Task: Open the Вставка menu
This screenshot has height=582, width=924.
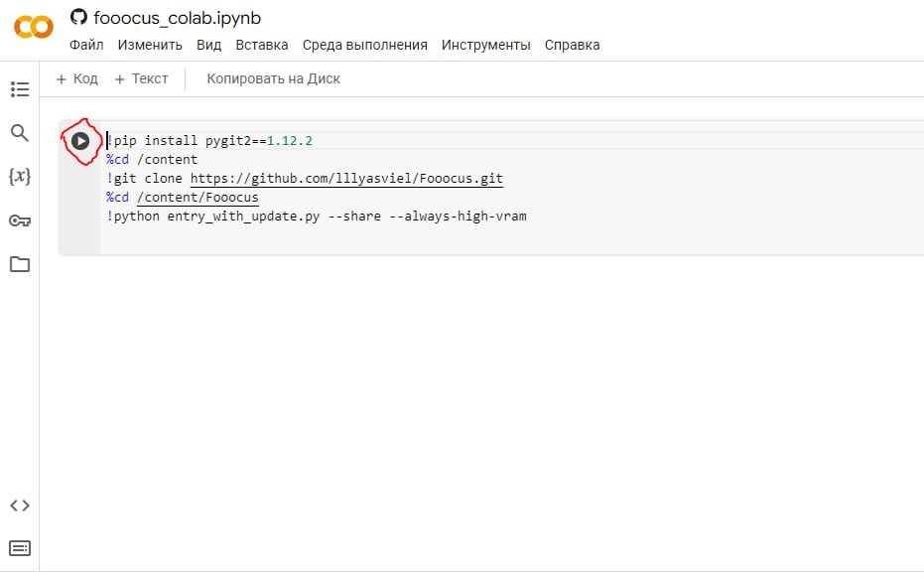Action: tap(262, 45)
